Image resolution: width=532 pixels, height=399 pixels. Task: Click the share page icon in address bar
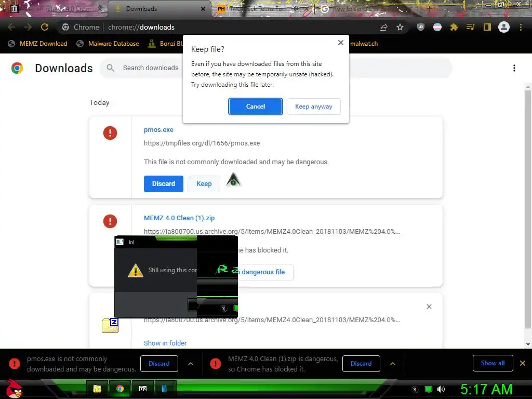pyautogui.click(x=383, y=27)
